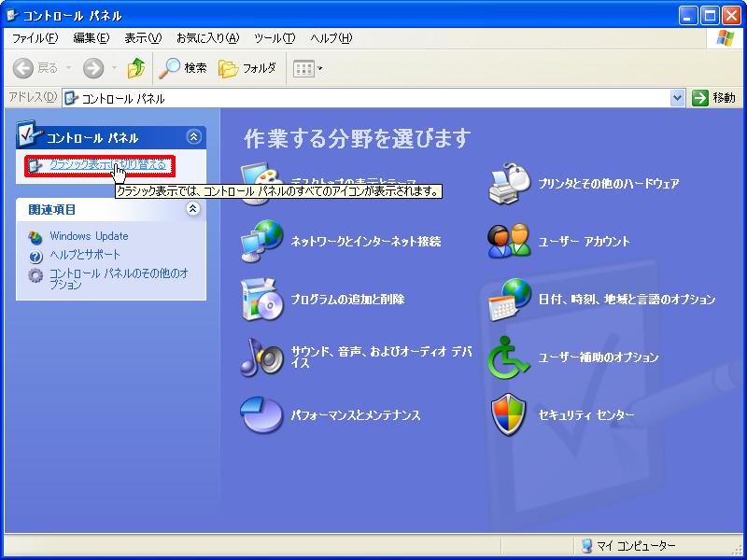Click the 移動 (Go) button
Viewport: 747px width, 560px height.
(x=714, y=98)
